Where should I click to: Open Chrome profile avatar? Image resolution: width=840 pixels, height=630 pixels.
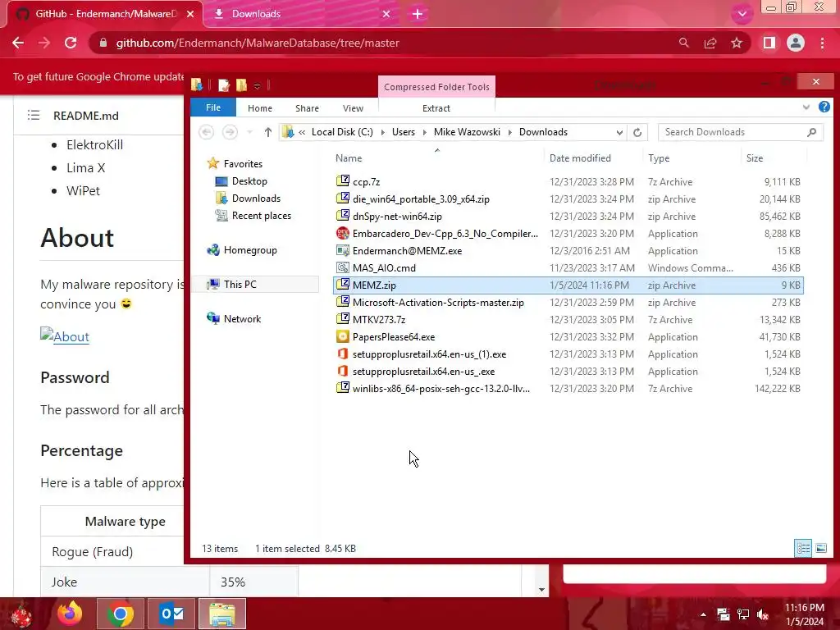coord(796,43)
